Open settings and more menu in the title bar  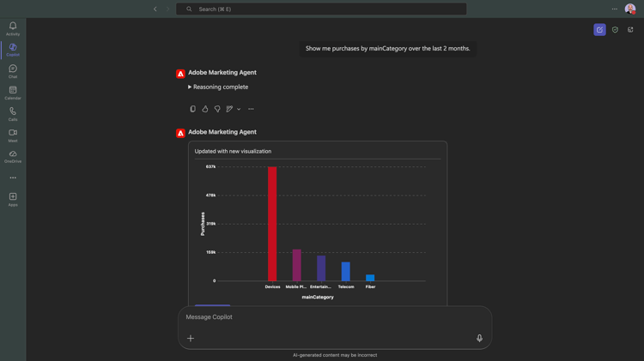[615, 9]
